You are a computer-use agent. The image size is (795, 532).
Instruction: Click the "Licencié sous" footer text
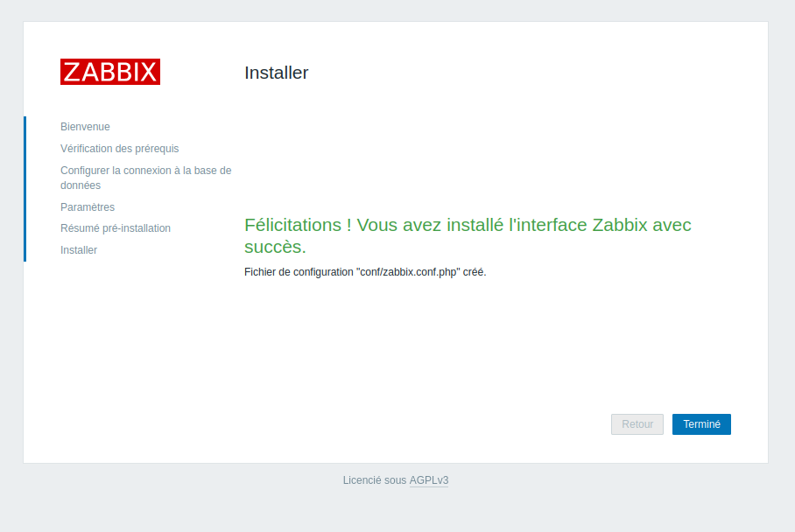[x=375, y=480]
